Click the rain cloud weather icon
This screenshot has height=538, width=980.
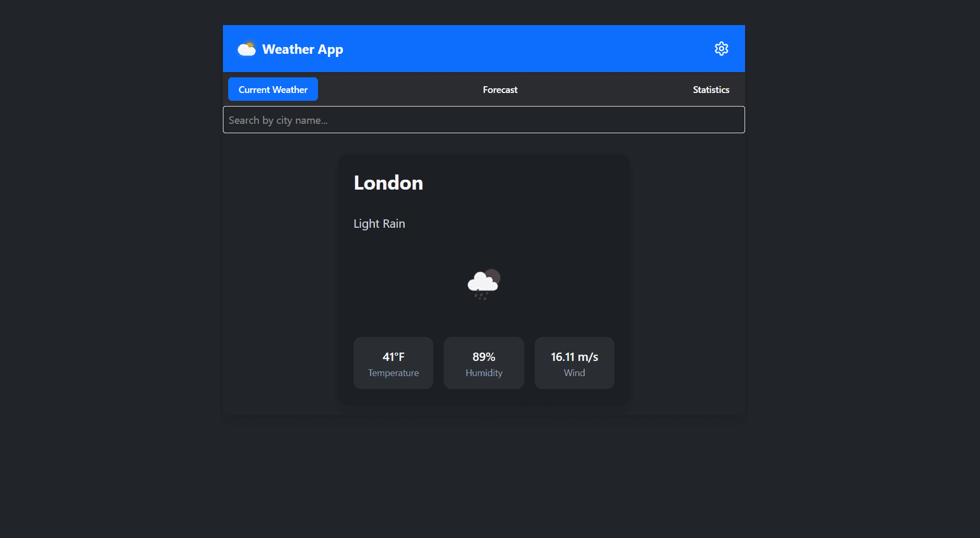[x=483, y=284]
